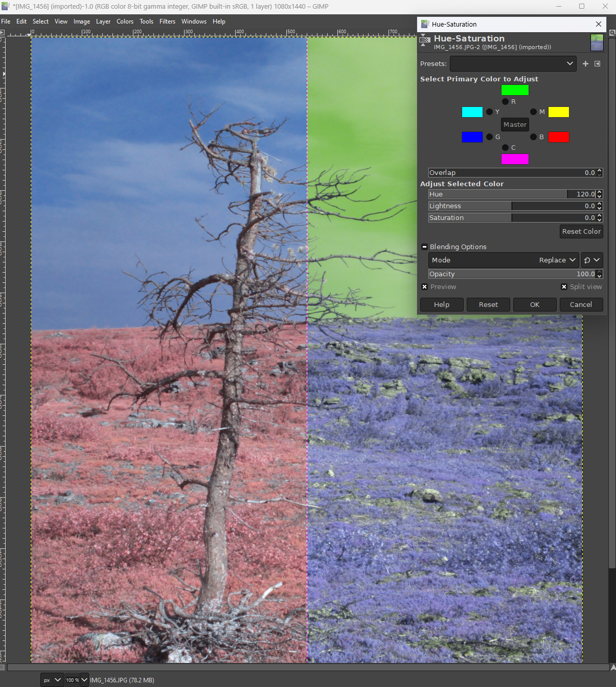Toggle quick mask icon at bottom-left corner
This screenshot has height=687, width=616.
[x=2, y=667]
